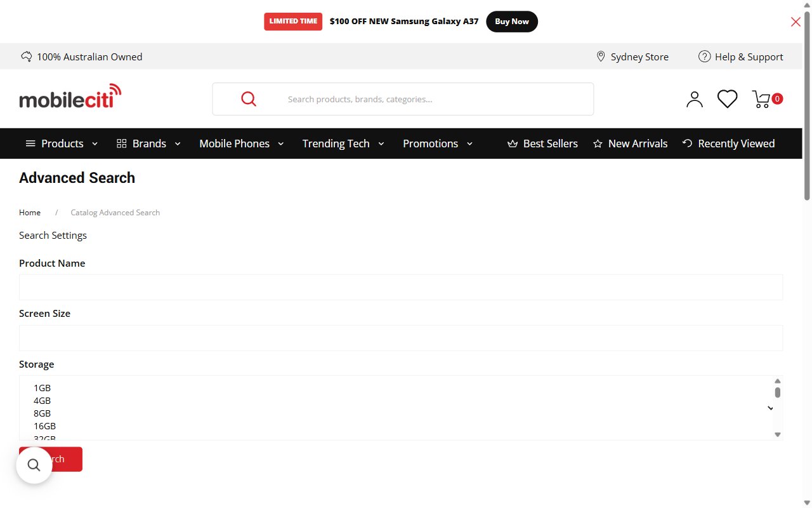Click the Buy Now button
This screenshot has height=508, width=812.
pos(512,22)
